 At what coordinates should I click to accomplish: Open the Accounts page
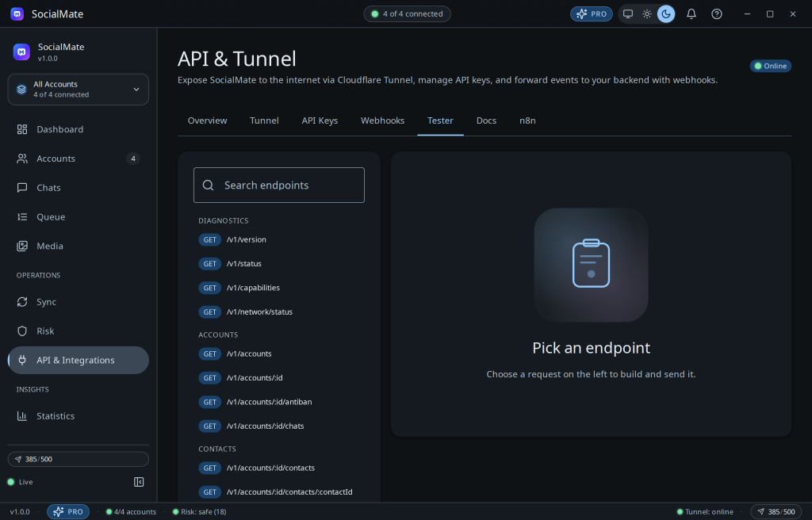pos(79,159)
